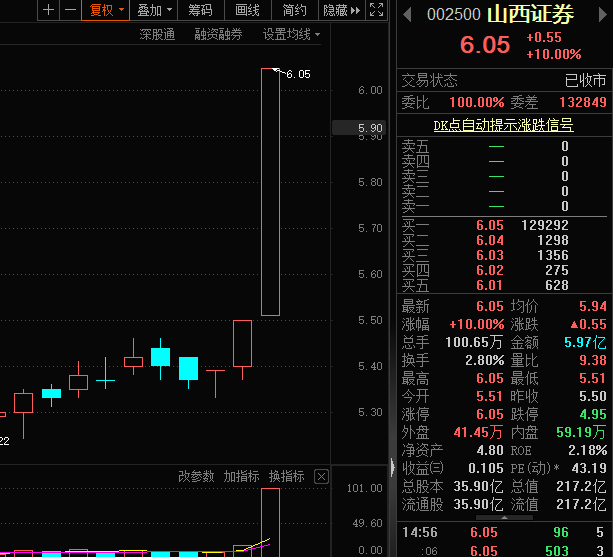Click 委差 value 132849

(583, 102)
